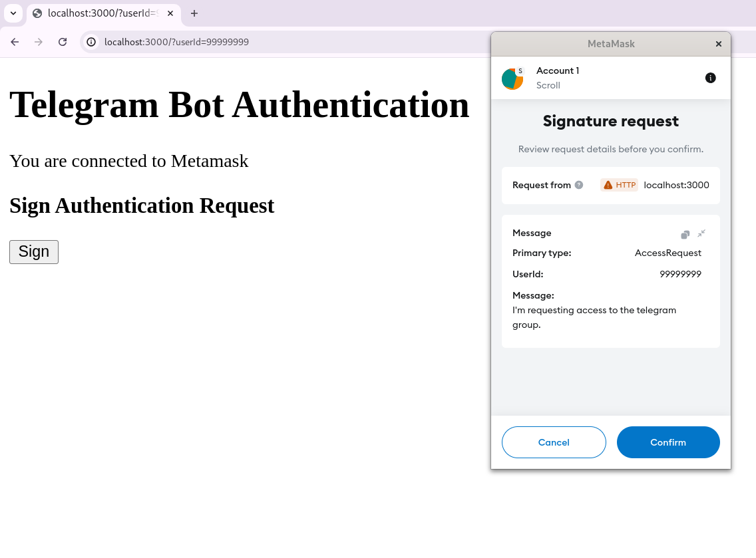This screenshot has width=756, height=558.
Task: Click the localhost:3000 request origin text
Action: pyautogui.click(x=676, y=185)
